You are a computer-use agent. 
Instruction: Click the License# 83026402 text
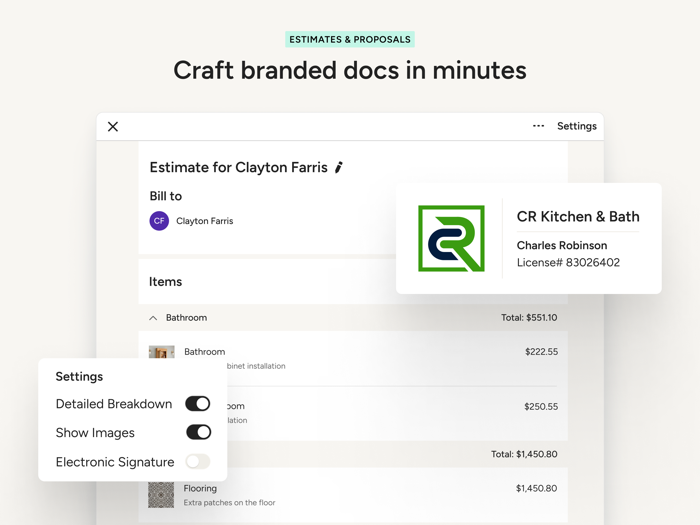(x=568, y=262)
